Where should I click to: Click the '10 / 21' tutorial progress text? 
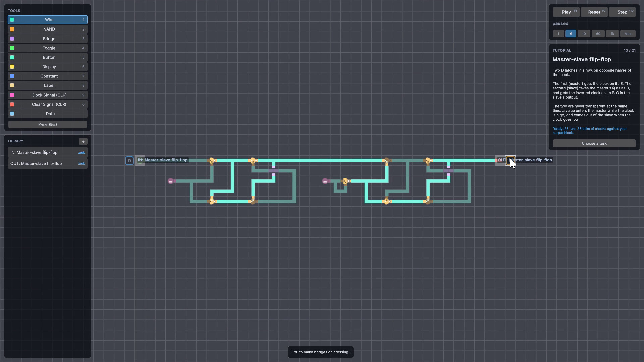click(630, 50)
